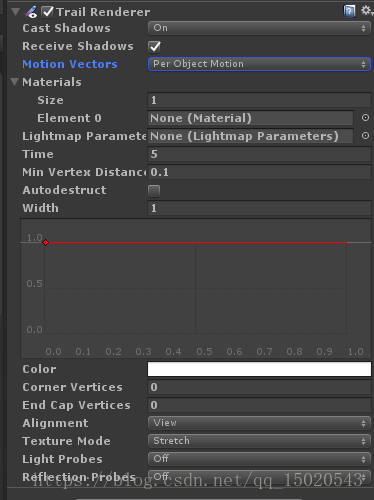Click the Materials Size input field
Screen dimensions: 374x500
259,100
